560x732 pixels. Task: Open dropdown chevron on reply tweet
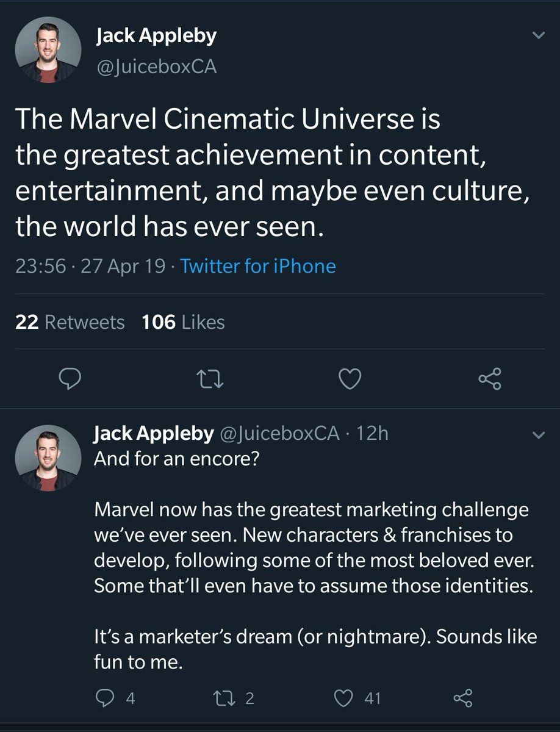point(538,435)
